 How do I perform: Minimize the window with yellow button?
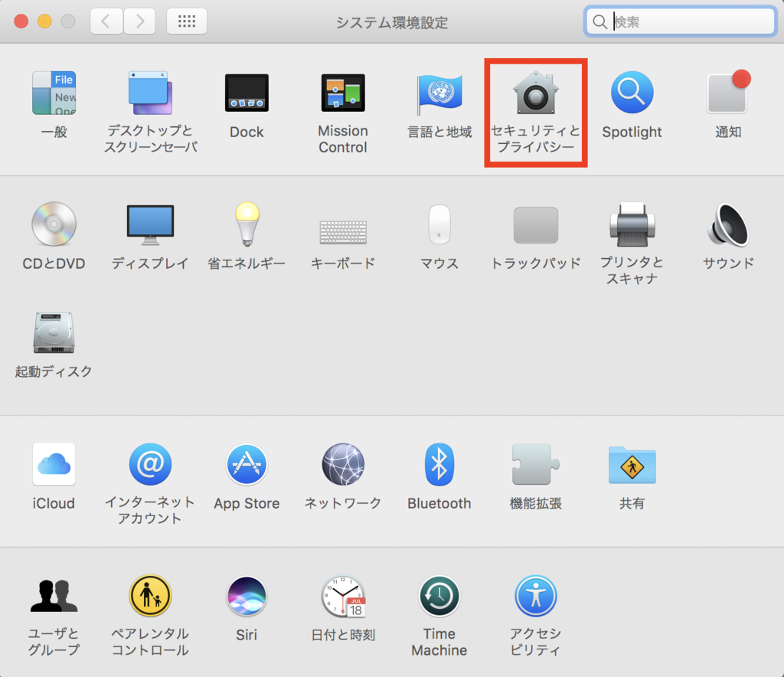point(44,21)
